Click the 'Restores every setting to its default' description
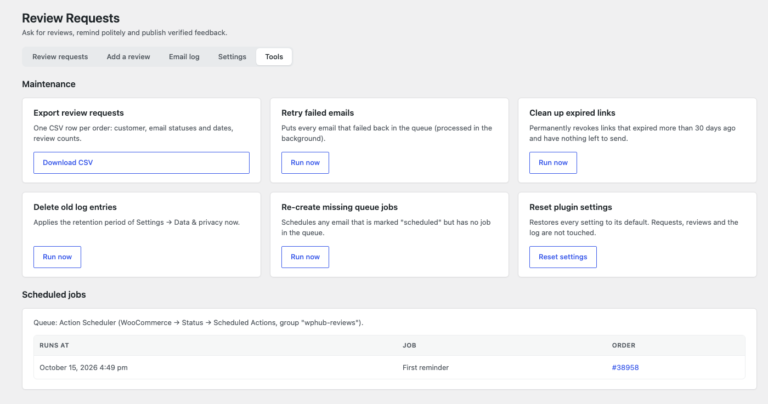The image size is (768, 404). [633, 228]
